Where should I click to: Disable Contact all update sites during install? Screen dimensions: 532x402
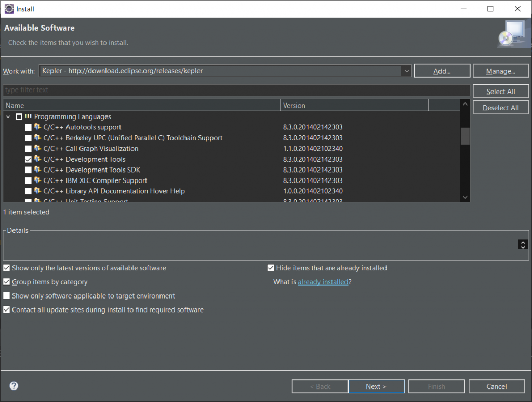pyautogui.click(x=6, y=309)
